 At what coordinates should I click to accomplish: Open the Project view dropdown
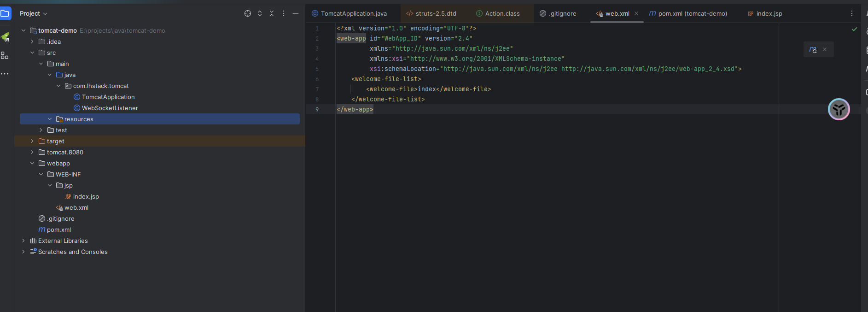[34, 13]
